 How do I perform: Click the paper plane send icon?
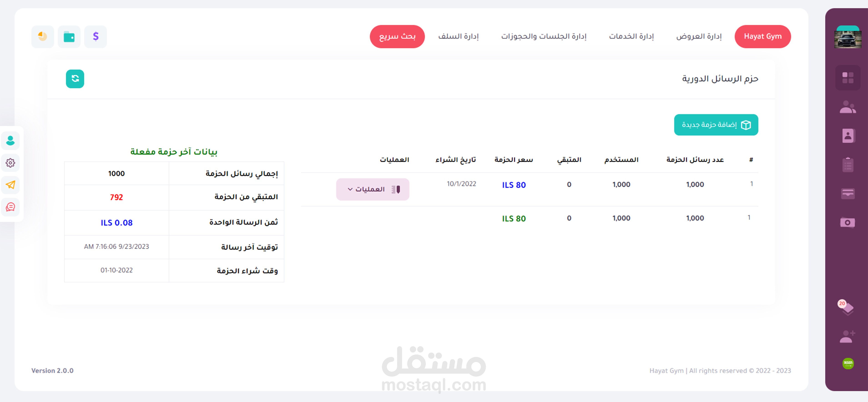10,185
